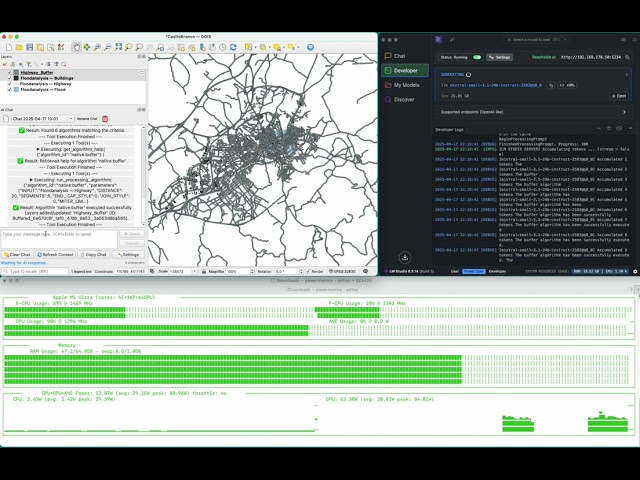The width and height of the screenshot is (640, 480).
Task: Expand the get_algorithm_help execution entry
Action: click(x=38, y=149)
